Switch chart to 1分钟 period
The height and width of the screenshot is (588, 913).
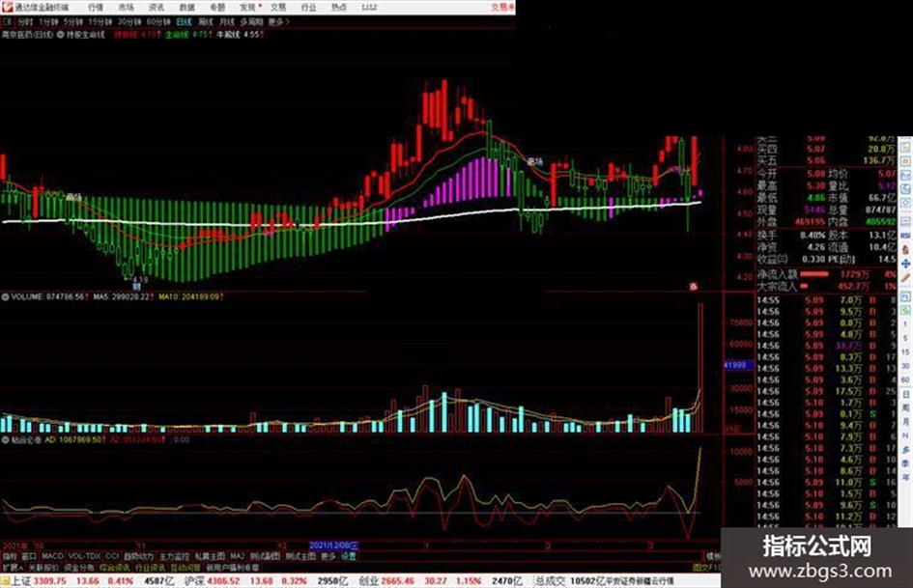point(48,21)
